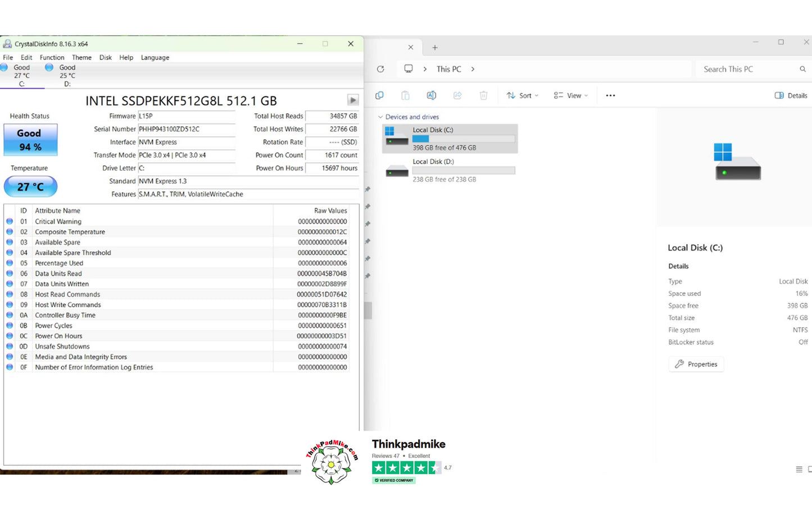This screenshot has width=812, height=510.
Task: Click the Attribute Name column header
Action: (153, 211)
